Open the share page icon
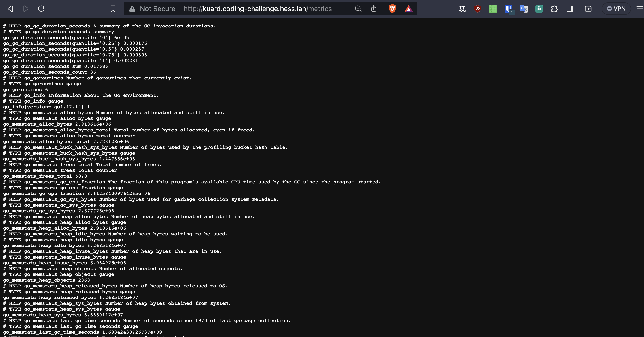Image resolution: width=644 pixels, height=337 pixels. click(373, 9)
